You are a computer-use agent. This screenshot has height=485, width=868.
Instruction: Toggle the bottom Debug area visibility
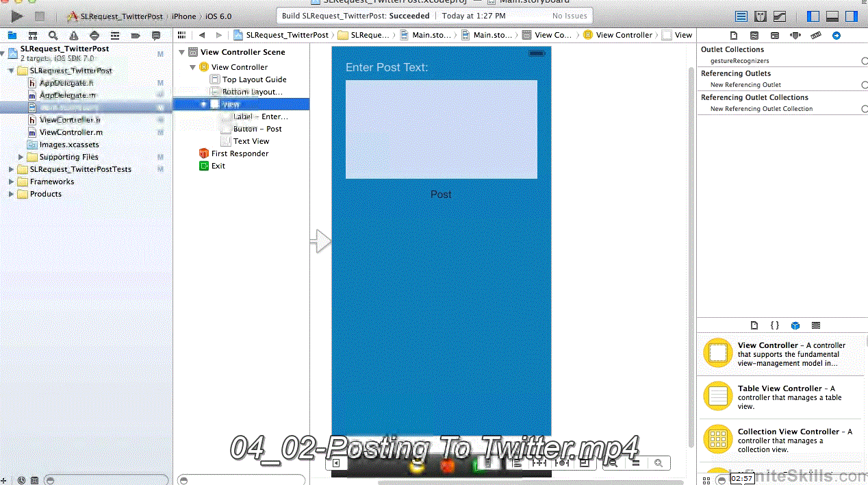[x=832, y=16]
